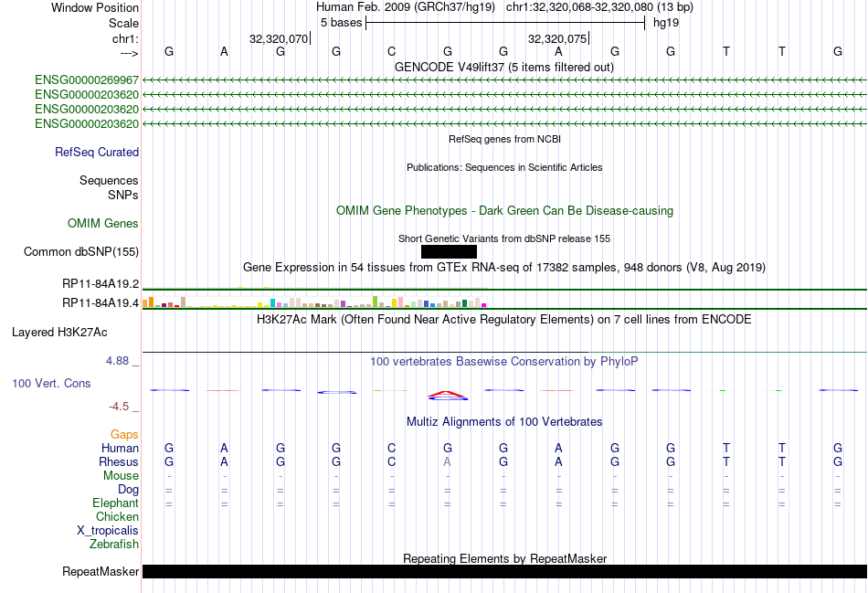Image resolution: width=868 pixels, height=593 pixels.
Task: Click the chr1: ruler label
Action: (125, 38)
